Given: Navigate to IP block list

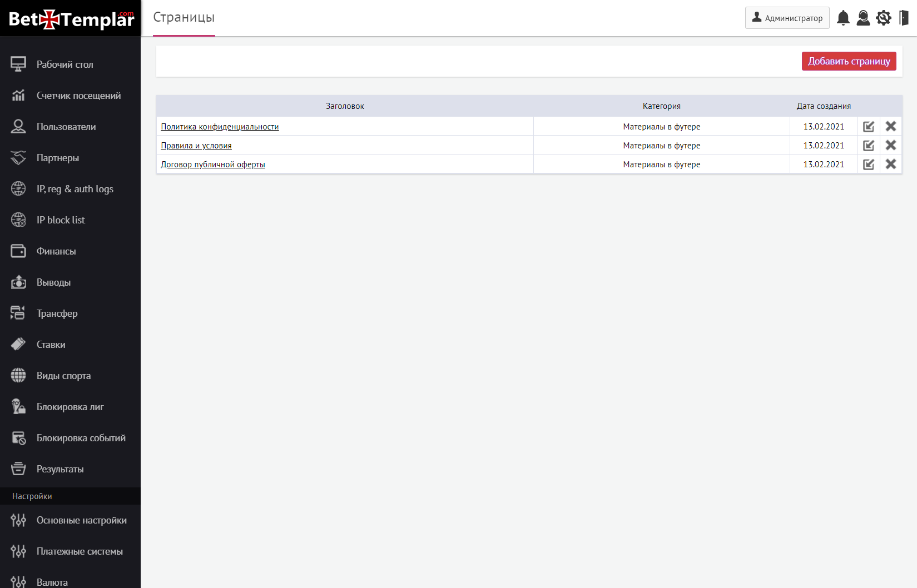Looking at the screenshot, I should pyautogui.click(x=61, y=220).
